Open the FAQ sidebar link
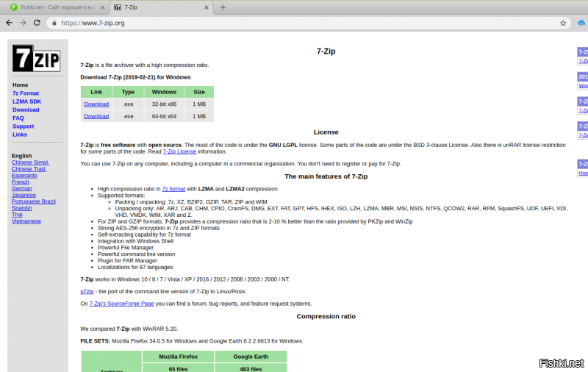 pyautogui.click(x=18, y=118)
